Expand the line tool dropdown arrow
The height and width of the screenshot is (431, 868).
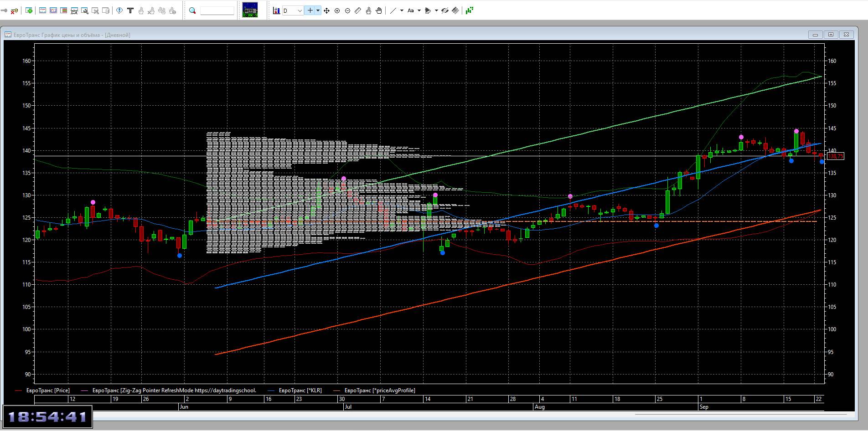coord(402,10)
